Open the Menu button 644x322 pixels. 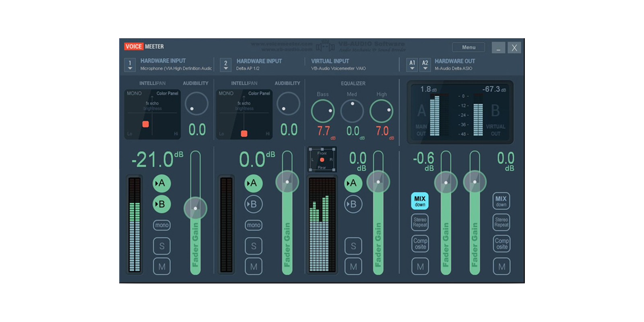coord(469,47)
